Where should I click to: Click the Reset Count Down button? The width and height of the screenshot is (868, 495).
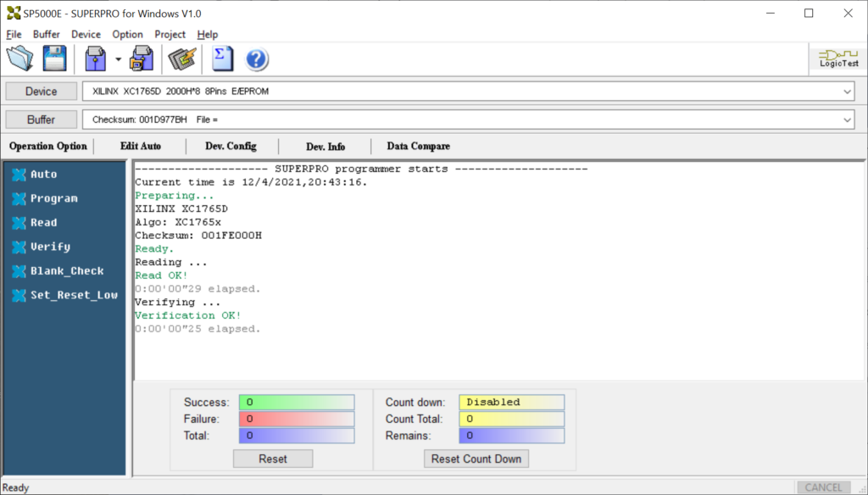pos(476,459)
